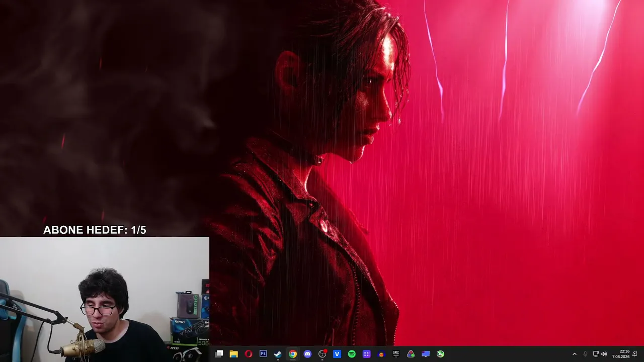Open the volume control tray icon

point(604,354)
